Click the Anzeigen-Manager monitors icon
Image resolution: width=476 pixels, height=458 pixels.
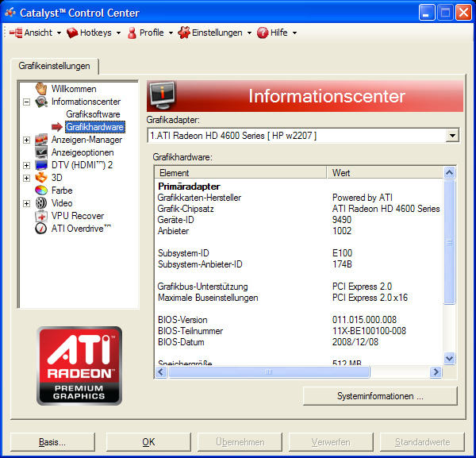coord(41,140)
